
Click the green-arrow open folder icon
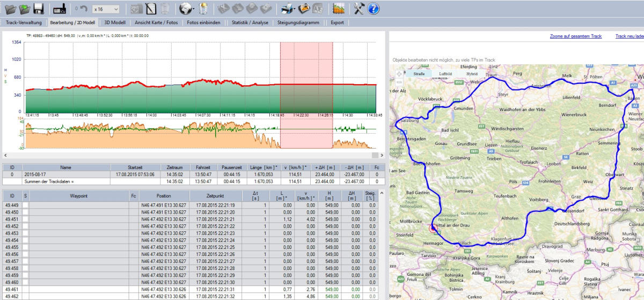pyautogui.click(x=24, y=9)
